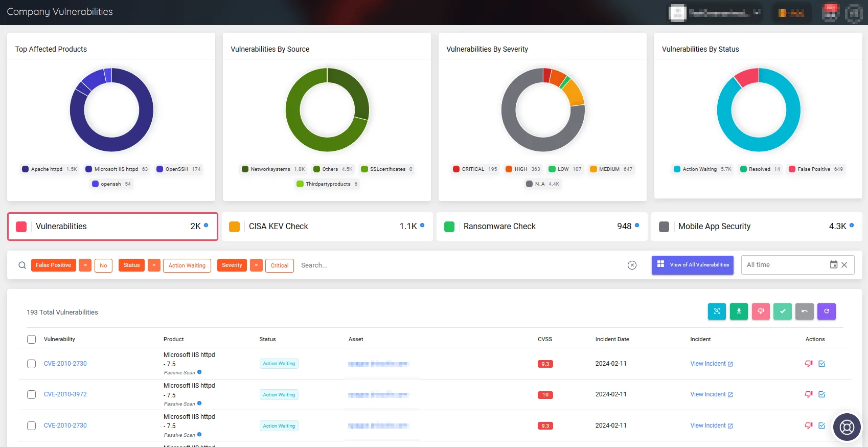Mark first CVE-2010-2730 row as resolved

click(822, 364)
